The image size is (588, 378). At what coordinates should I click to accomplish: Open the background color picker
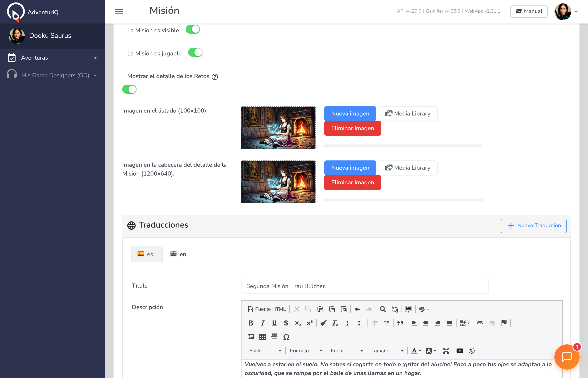coord(431,351)
